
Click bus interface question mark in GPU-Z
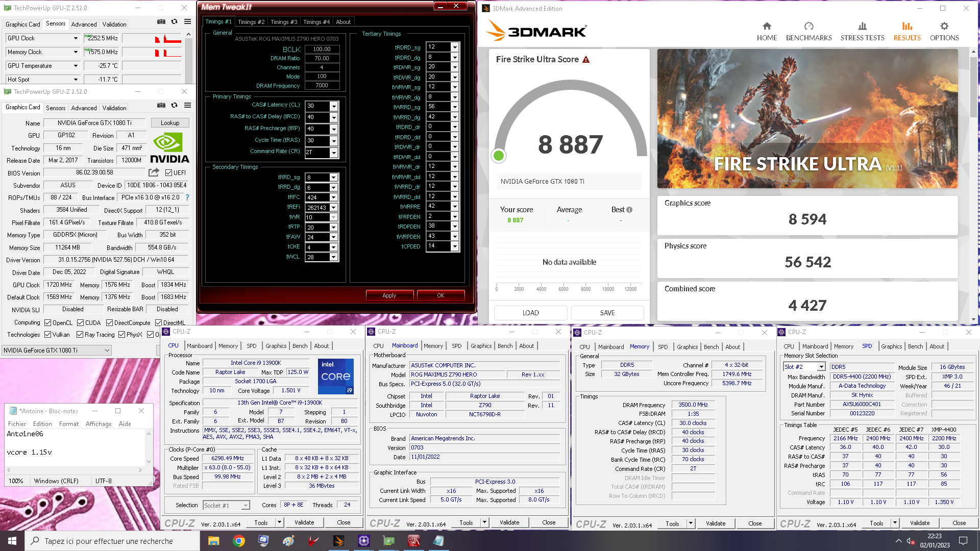[187, 197]
